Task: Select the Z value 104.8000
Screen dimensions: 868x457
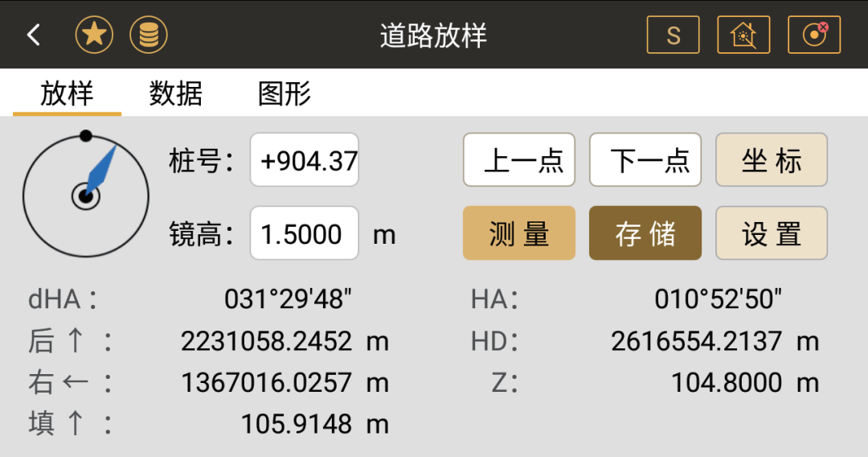Action: [x=727, y=383]
